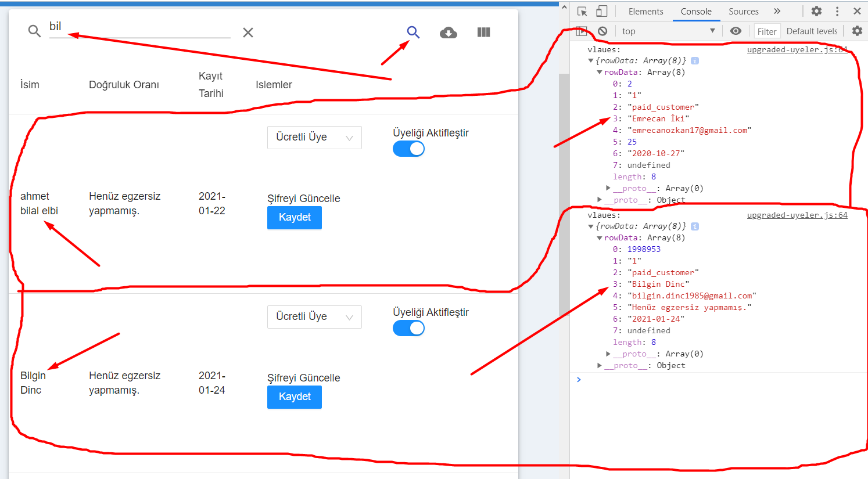Open the console sidebar icon

click(583, 31)
